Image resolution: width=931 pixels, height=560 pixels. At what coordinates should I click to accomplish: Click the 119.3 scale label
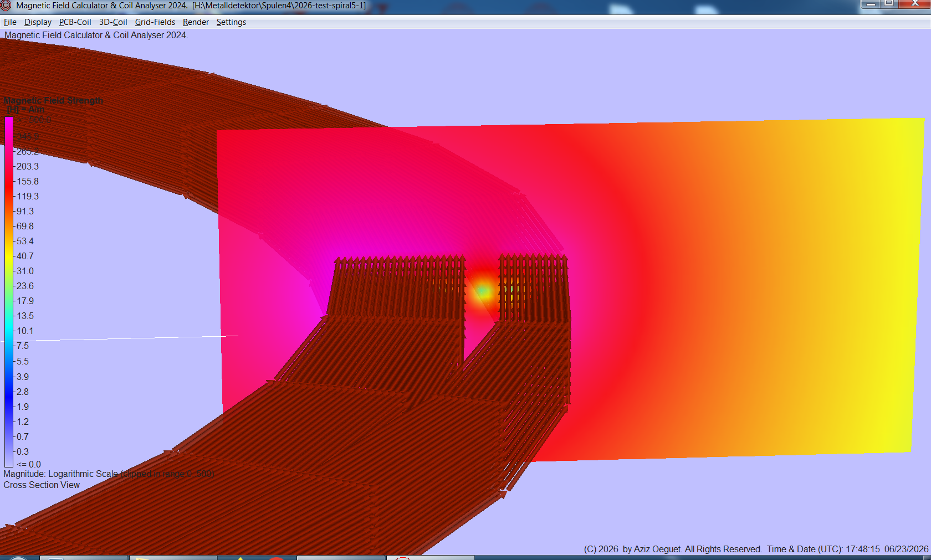coord(28,196)
